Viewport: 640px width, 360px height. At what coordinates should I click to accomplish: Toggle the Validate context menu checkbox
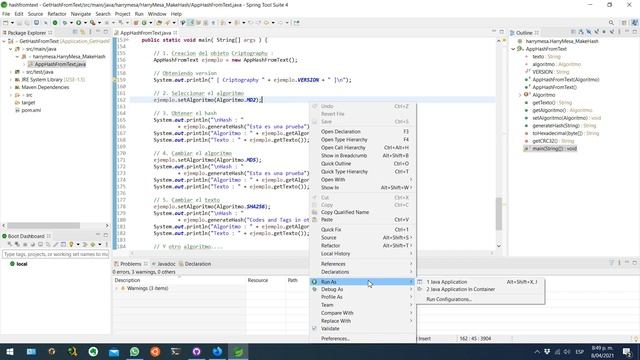[x=314, y=328]
